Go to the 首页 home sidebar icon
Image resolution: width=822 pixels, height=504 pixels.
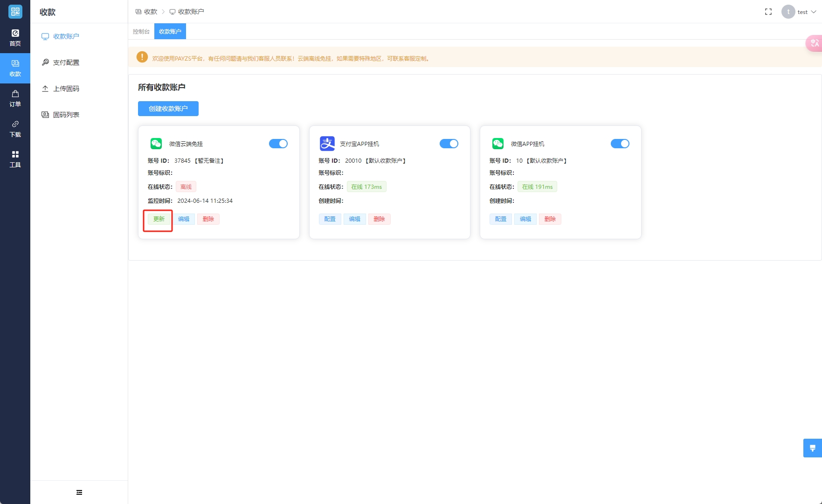15,38
